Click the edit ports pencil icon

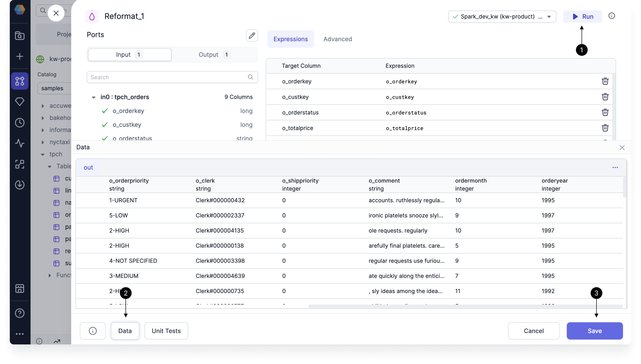251,35
